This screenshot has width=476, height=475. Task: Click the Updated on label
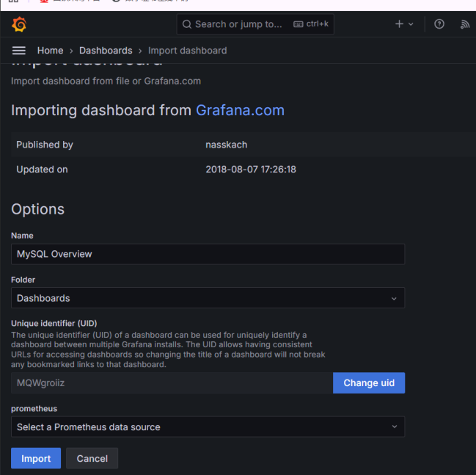click(42, 170)
